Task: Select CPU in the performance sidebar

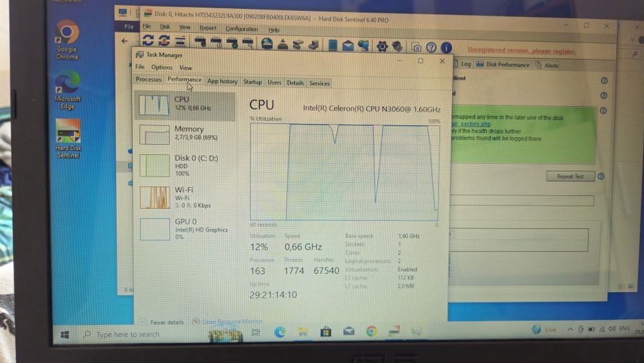Action: (x=185, y=105)
